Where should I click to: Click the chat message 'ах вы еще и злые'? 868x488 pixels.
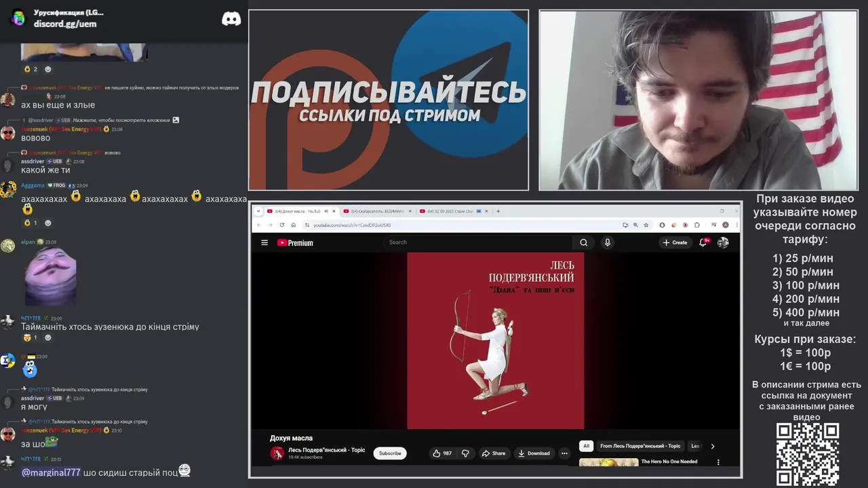[58, 105]
